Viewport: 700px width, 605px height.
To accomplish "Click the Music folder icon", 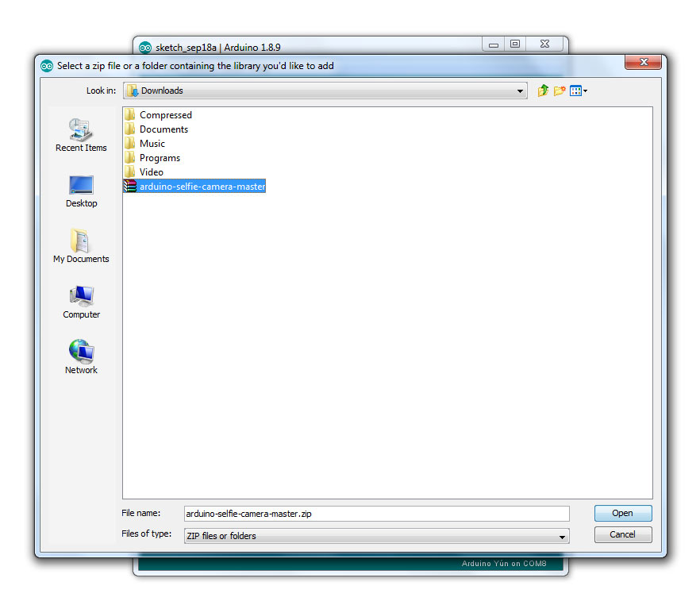I will [x=130, y=144].
